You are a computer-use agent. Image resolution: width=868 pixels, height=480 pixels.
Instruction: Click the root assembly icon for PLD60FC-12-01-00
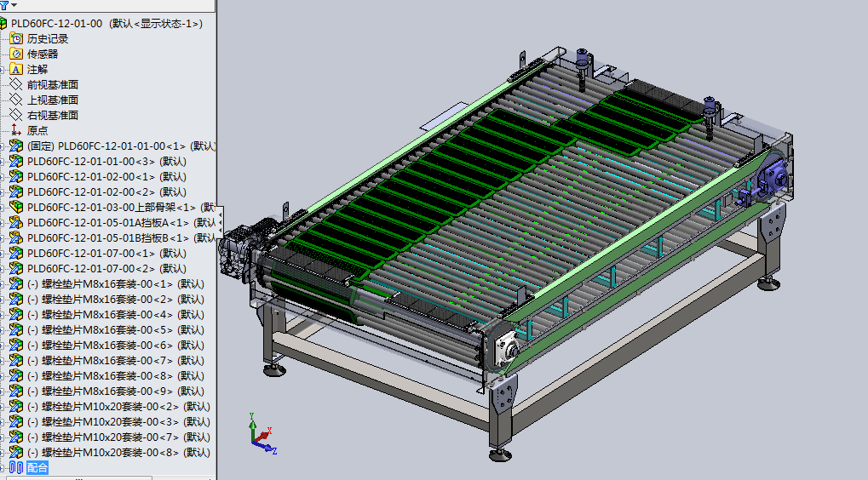tap(3, 23)
